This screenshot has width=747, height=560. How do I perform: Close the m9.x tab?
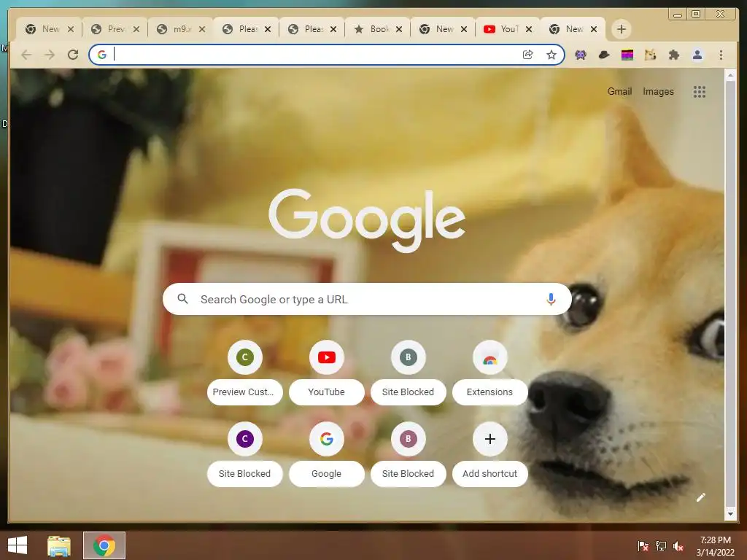pos(202,29)
